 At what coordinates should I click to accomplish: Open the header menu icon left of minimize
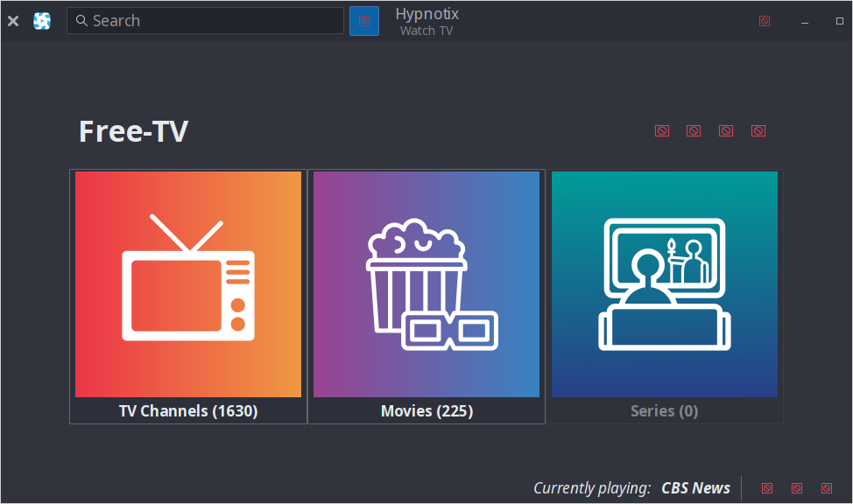[765, 21]
